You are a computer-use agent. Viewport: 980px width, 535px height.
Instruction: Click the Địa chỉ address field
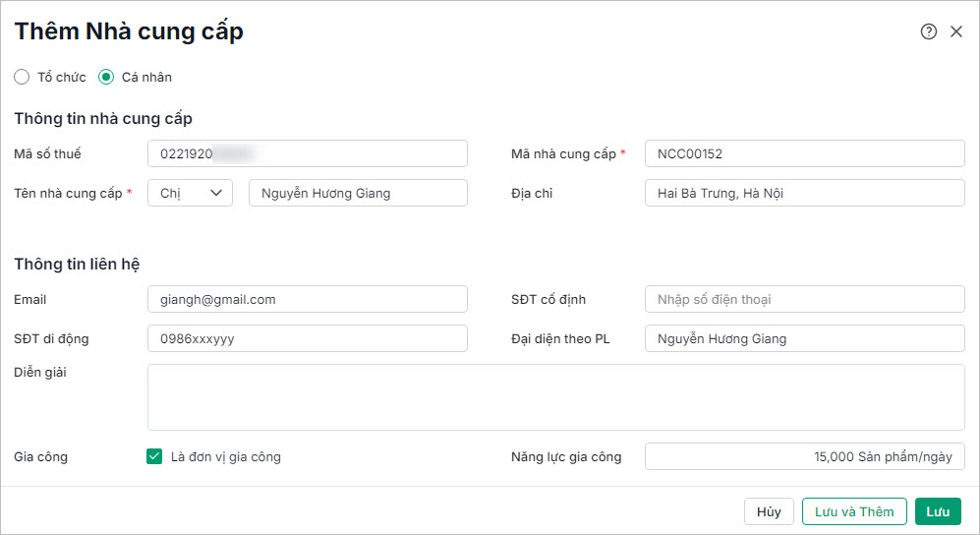point(804,193)
